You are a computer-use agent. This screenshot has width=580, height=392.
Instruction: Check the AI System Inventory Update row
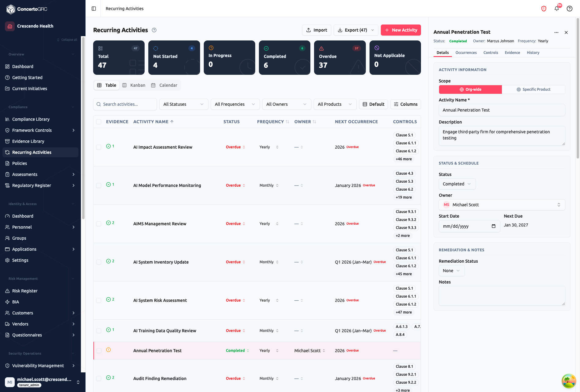(x=99, y=262)
